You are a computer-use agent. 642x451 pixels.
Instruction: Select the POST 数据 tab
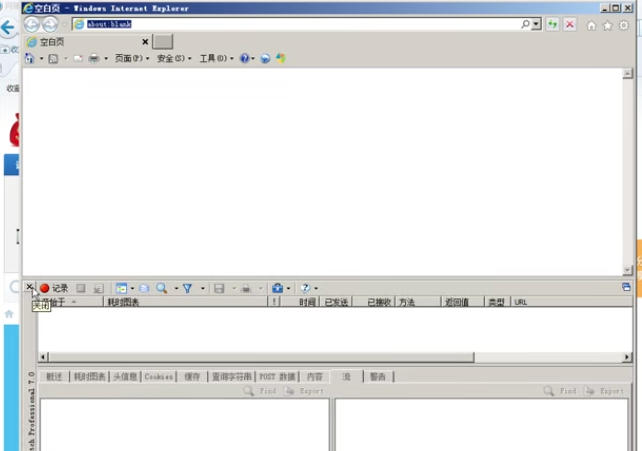click(x=278, y=377)
